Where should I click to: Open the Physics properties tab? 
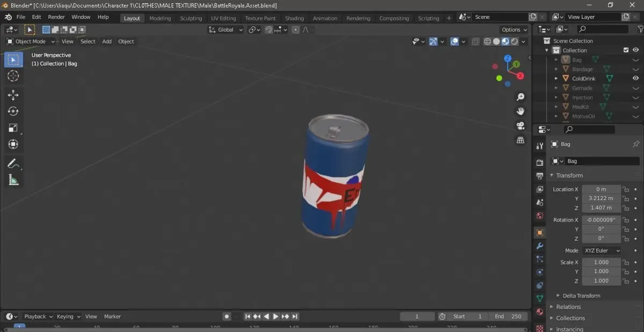click(x=540, y=272)
